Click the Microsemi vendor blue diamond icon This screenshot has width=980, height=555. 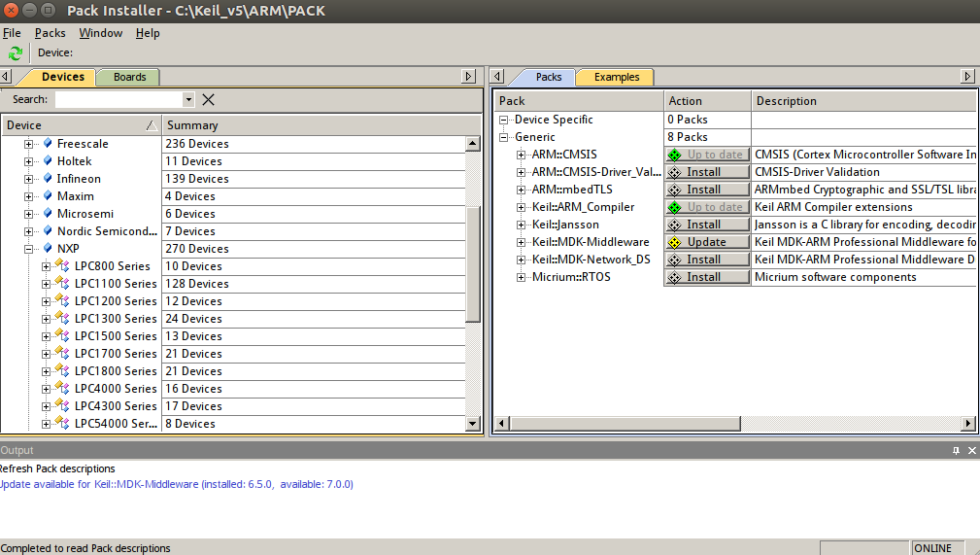(48, 214)
